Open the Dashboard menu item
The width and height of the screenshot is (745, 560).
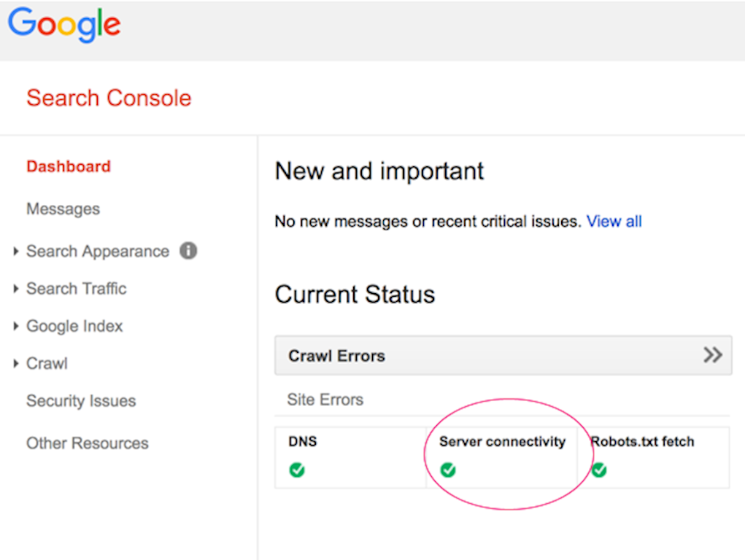69,166
